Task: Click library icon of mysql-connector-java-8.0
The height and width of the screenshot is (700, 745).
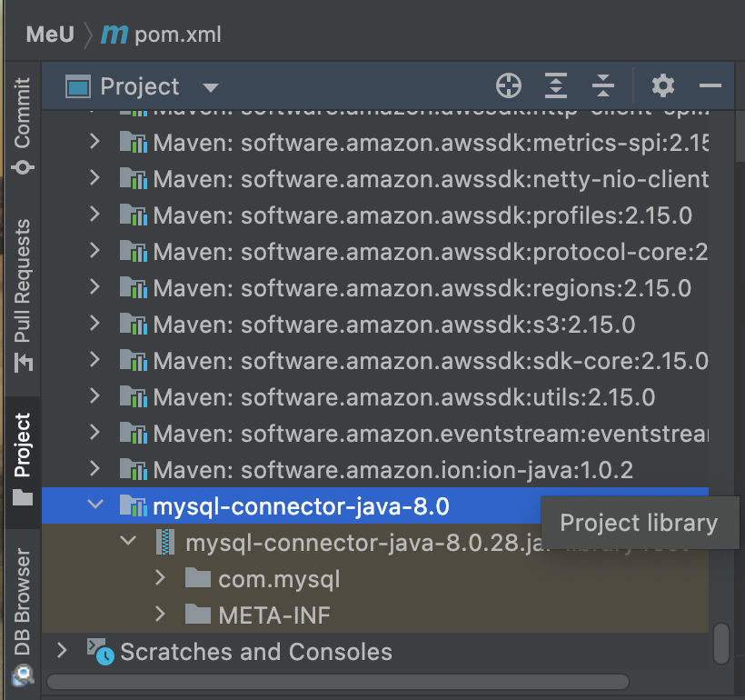Action: (133, 505)
